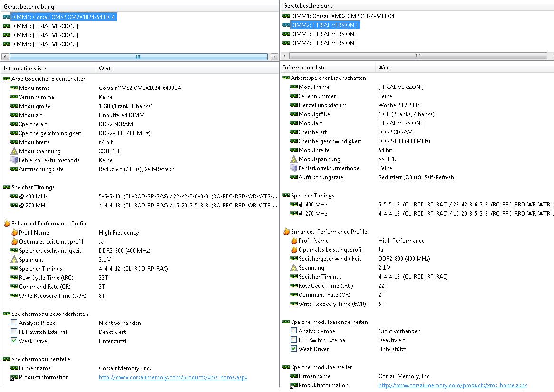This screenshot has width=554, height=392.
Task: Click Speicher Timings group icon, left panel
Action: [7, 187]
